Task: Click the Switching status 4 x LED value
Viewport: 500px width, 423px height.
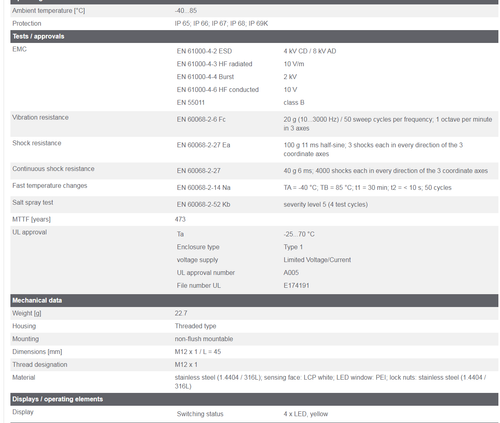Action: pyautogui.click(x=306, y=414)
